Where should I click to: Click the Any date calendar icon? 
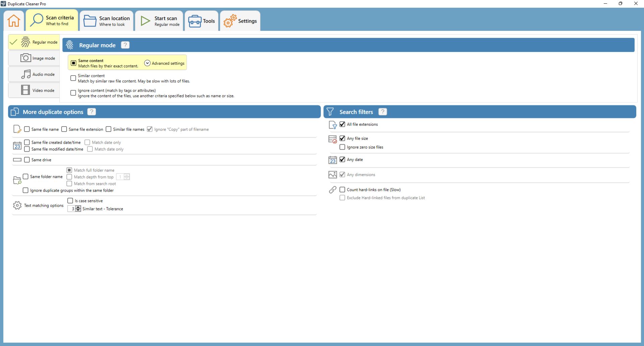332,160
